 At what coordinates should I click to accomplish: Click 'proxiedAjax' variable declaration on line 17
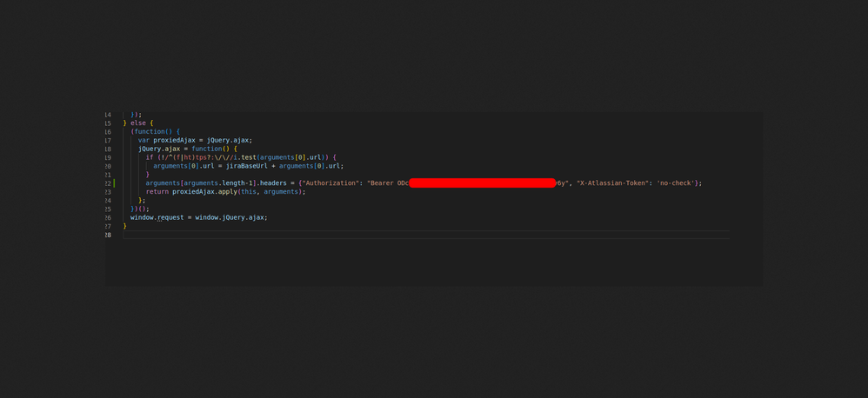174,141
